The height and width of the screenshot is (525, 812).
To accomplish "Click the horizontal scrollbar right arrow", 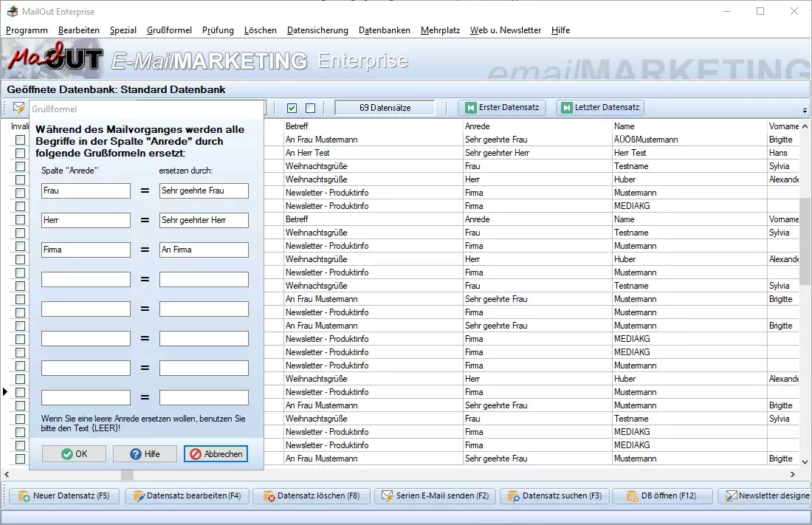I will (794, 475).
